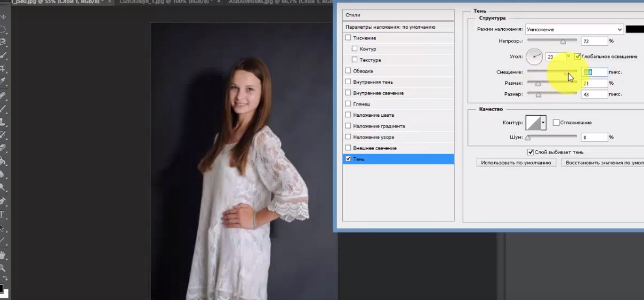644x300 pixels.
Task: Uncheck Глобальное освещение option
Action: (578, 56)
